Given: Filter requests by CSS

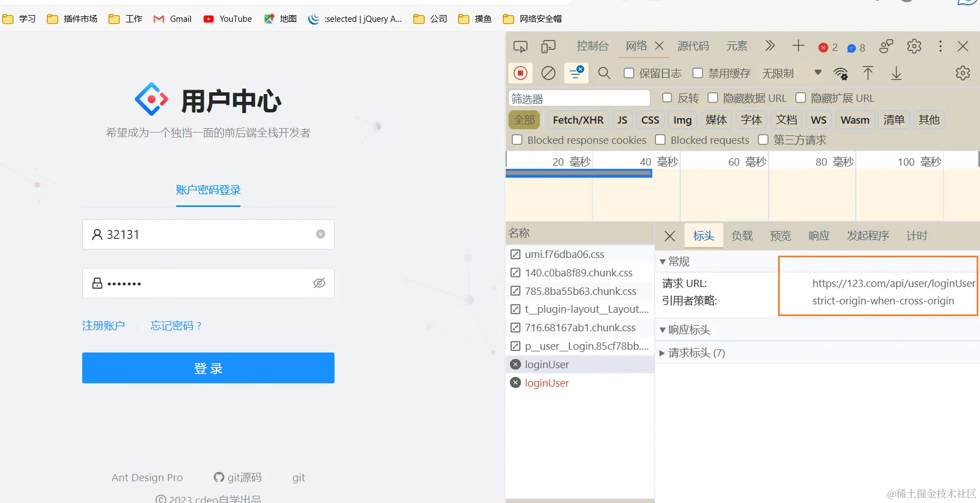Looking at the screenshot, I should pos(650,120).
